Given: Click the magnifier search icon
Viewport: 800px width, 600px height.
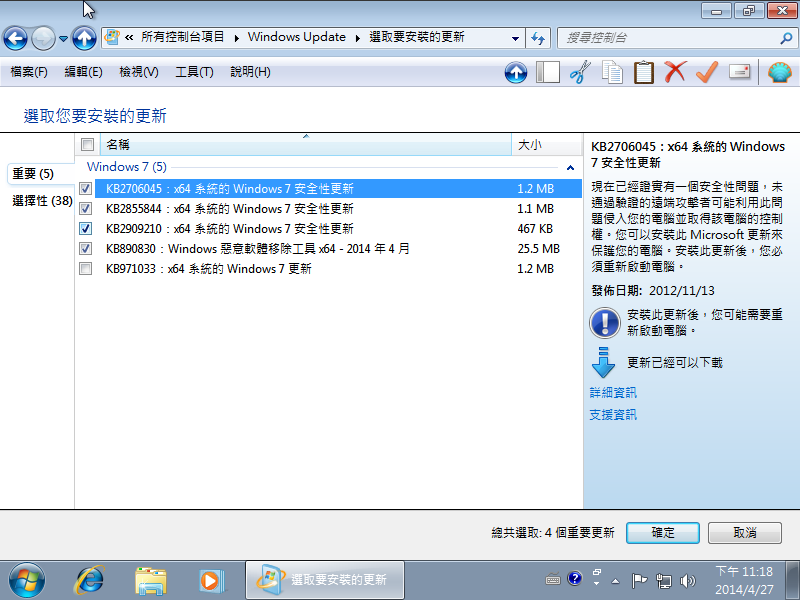Looking at the screenshot, I should pyautogui.click(x=786, y=38).
